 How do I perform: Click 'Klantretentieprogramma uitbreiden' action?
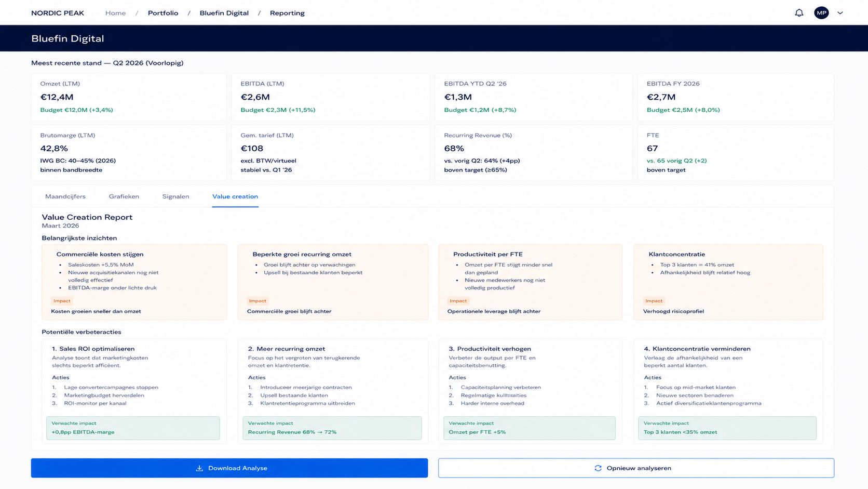coord(307,403)
